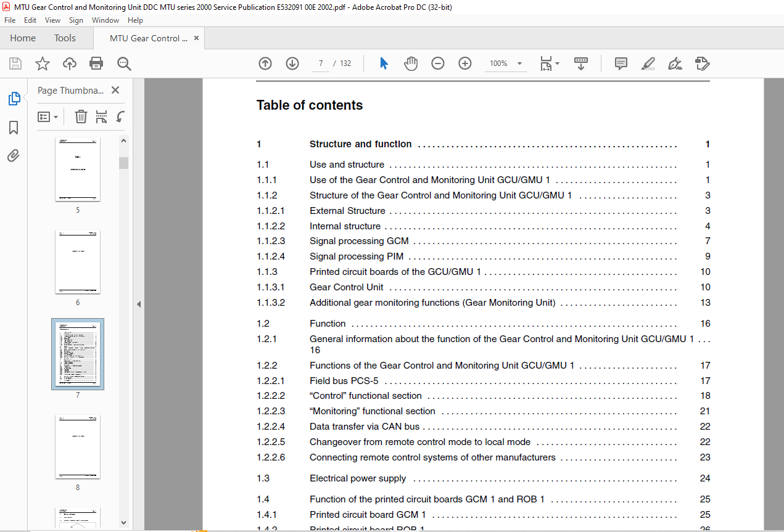This screenshot has width=784, height=532.
Task: Open the thumbnail options dropdown menu
Action: click(x=48, y=117)
